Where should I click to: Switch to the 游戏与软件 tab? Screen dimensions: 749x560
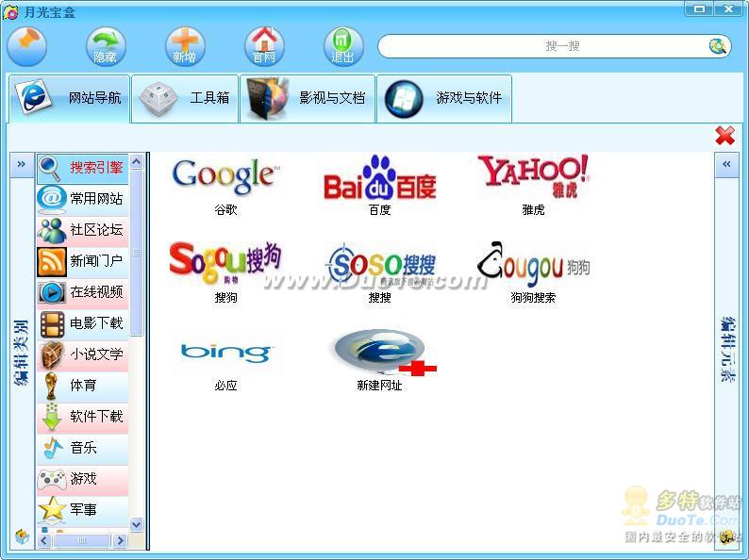coord(444,98)
